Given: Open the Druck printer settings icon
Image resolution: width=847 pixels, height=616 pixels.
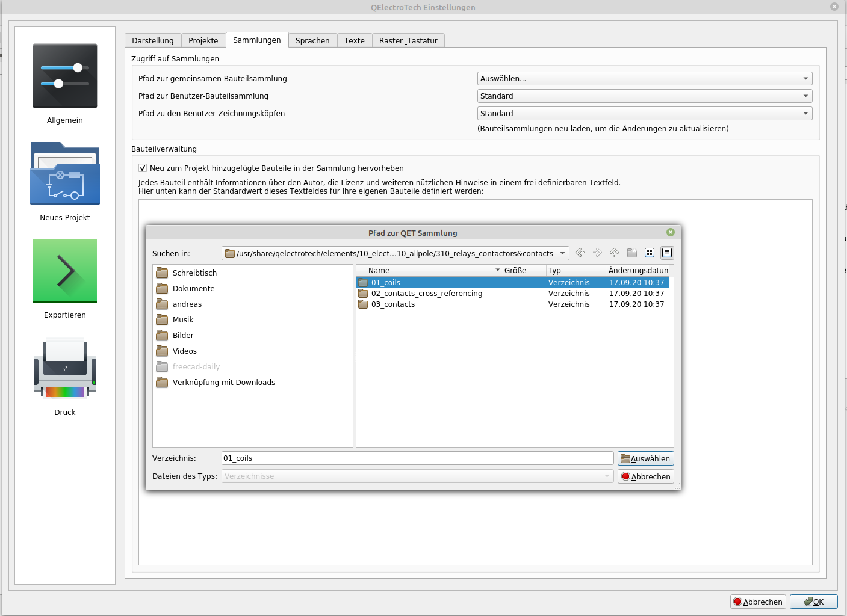Looking at the screenshot, I should click(x=65, y=368).
